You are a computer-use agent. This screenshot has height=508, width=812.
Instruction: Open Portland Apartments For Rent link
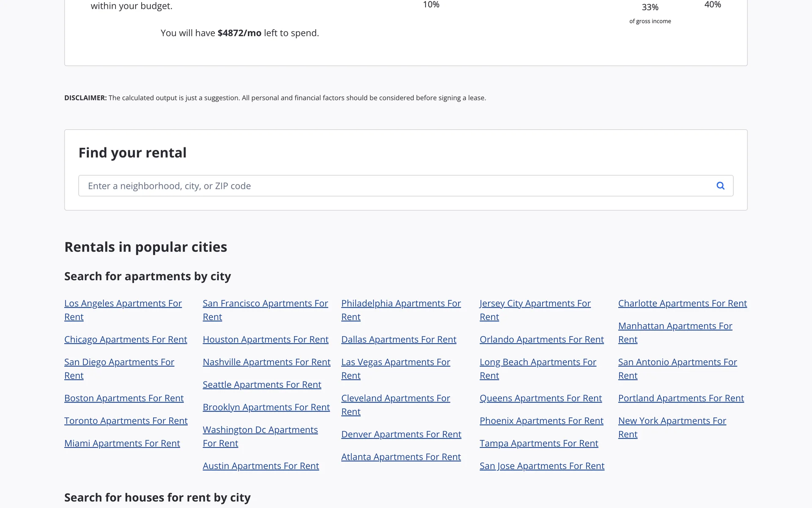[x=680, y=398]
